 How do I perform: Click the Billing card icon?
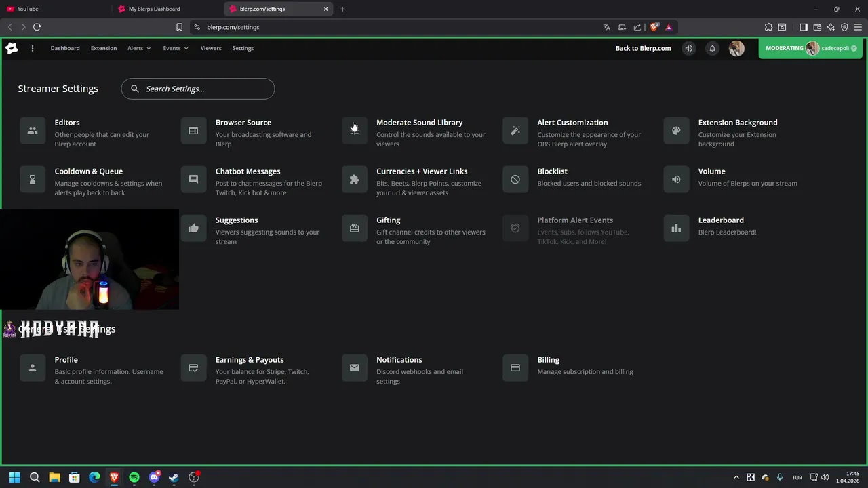tap(515, 368)
